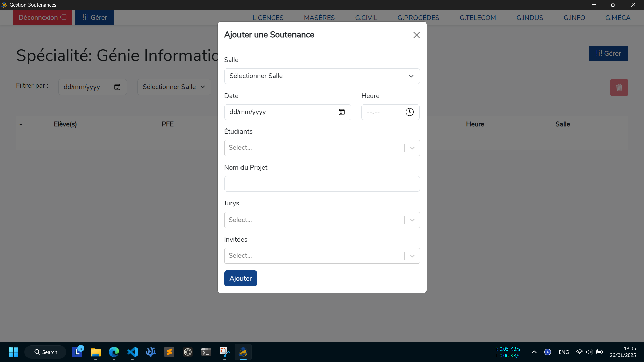The height and width of the screenshot is (362, 644).
Task: Click the Salle column header in table
Action: [x=562, y=124]
